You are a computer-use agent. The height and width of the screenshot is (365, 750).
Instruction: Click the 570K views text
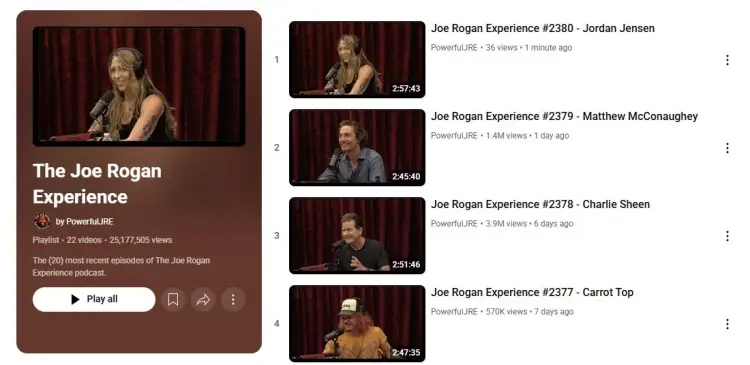[507, 311]
